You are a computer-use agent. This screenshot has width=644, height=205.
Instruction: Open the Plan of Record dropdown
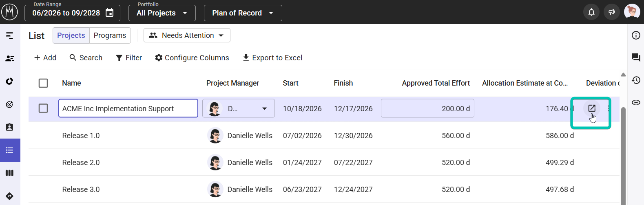pos(243,13)
